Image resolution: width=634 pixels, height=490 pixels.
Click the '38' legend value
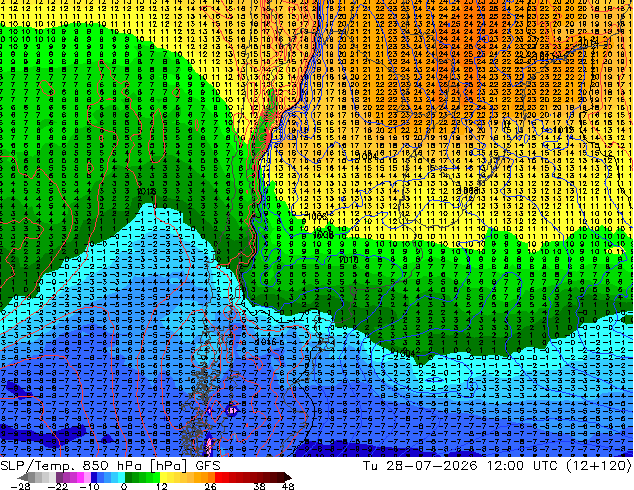(x=259, y=486)
